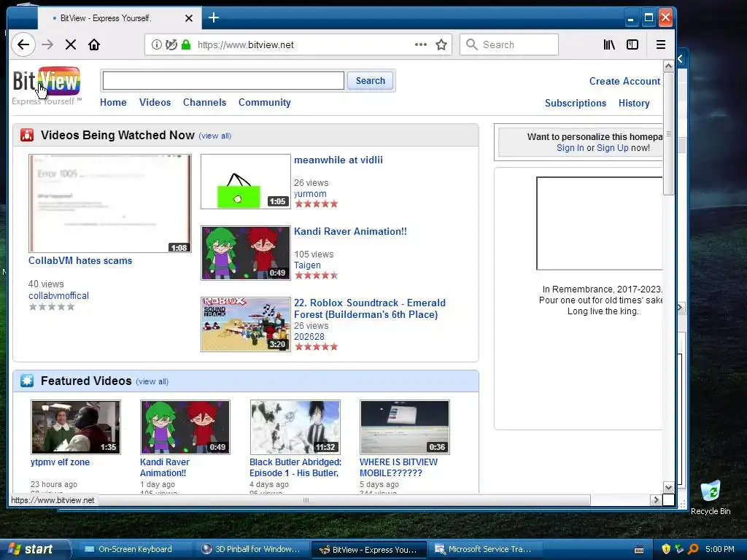The height and width of the screenshot is (560, 747).
Task: Open the Taigen channel link
Action: pos(307,265)
